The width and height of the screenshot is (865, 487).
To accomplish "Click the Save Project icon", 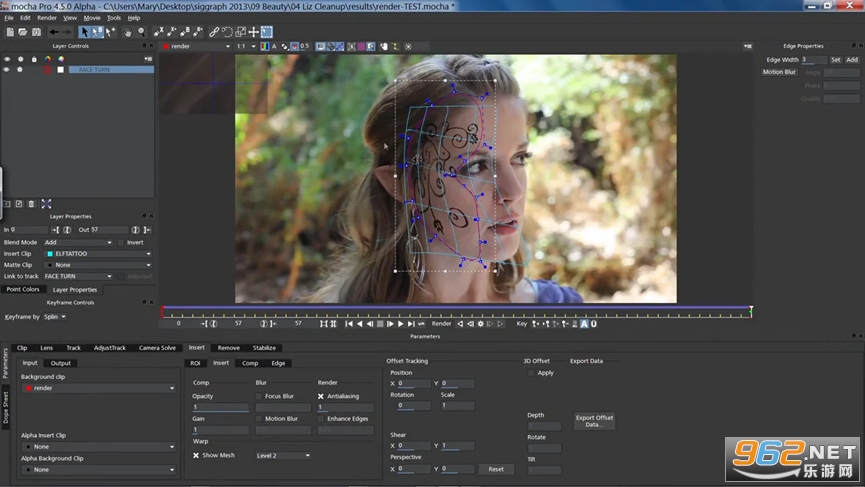I will (x=36, y=32).
